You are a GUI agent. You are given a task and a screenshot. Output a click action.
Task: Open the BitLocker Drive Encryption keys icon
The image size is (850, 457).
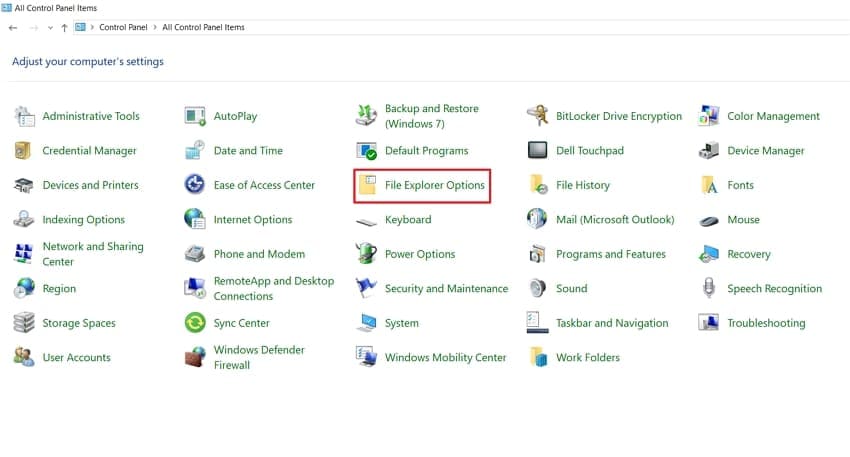point(537,116)
